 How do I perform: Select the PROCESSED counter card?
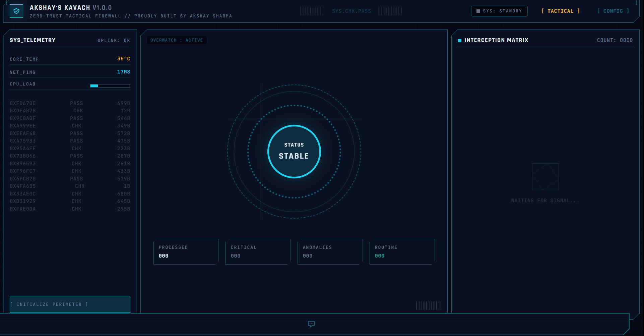[186, 251]
